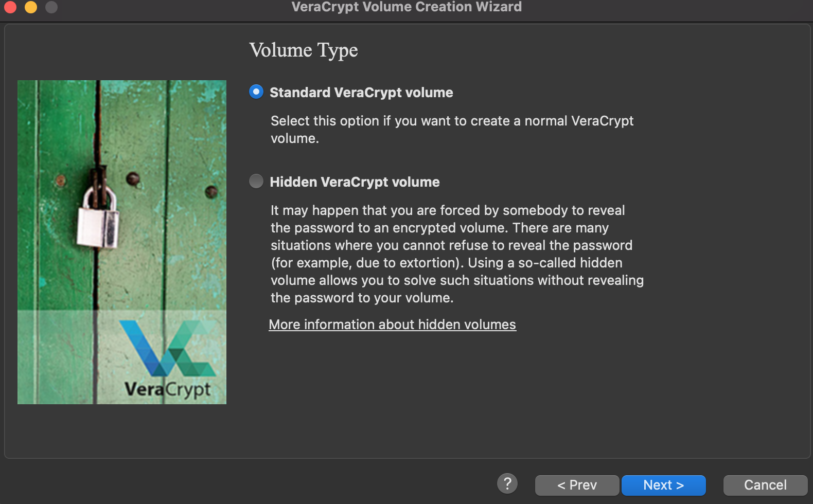Click the VeraCrypt Volume Creation Wizard title
The height and width of the screenshot is (504, 813).
406,7
